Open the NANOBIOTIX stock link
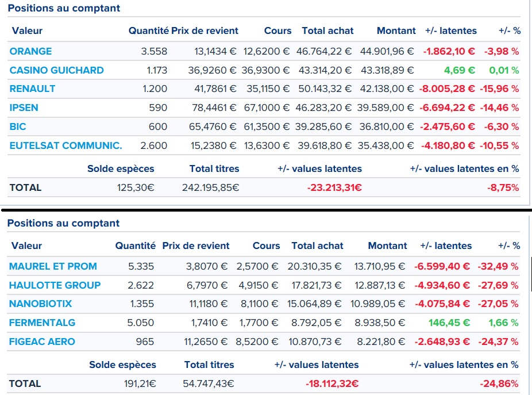532x395 pixels. tap(40, 304)
